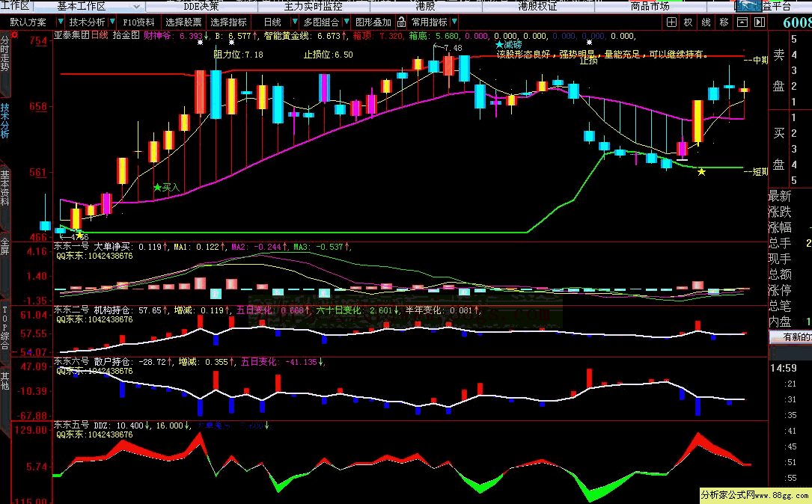Open the 常用指标 dropdown arrow
This screenshot has height=504, width=812.
click(x=454, y=22)
